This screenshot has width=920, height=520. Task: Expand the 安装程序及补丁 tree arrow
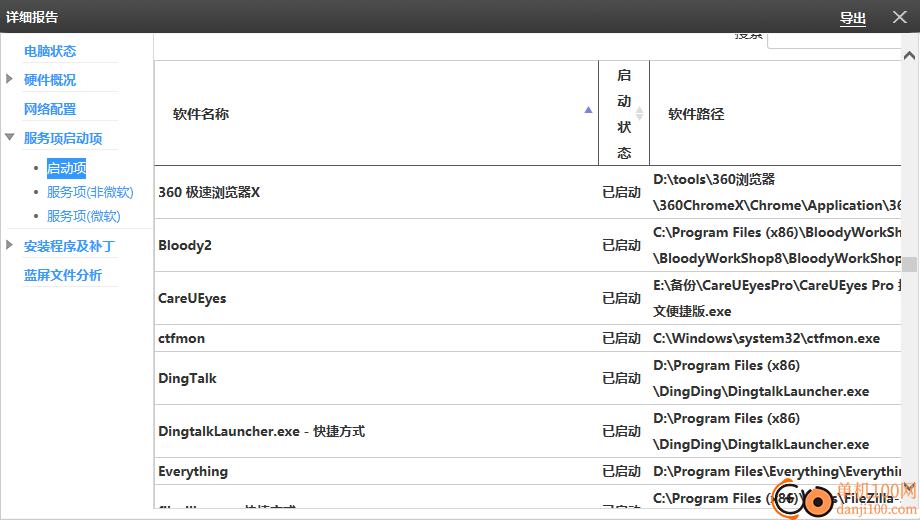click(9, 245)
